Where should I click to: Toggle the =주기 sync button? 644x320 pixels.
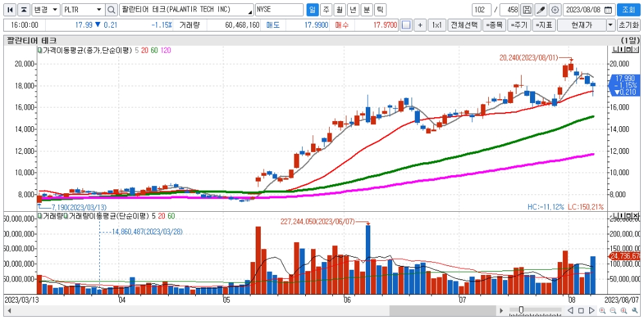pos(519,25)
